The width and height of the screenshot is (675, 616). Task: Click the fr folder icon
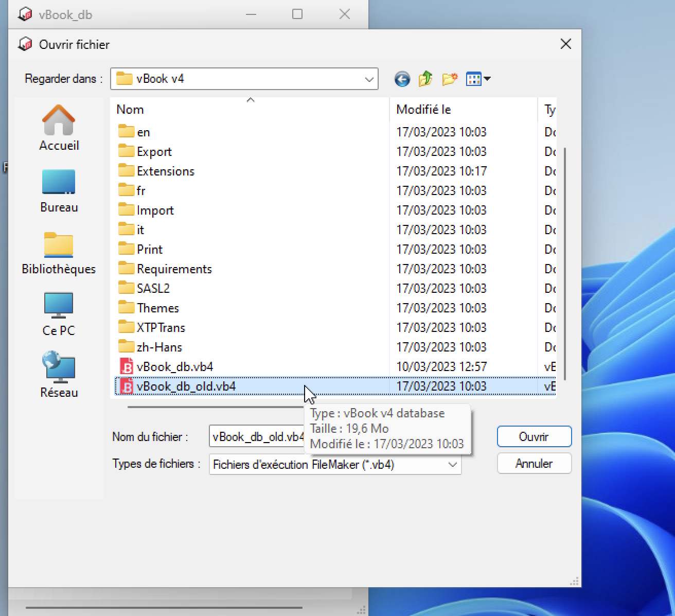click(126, 190)
